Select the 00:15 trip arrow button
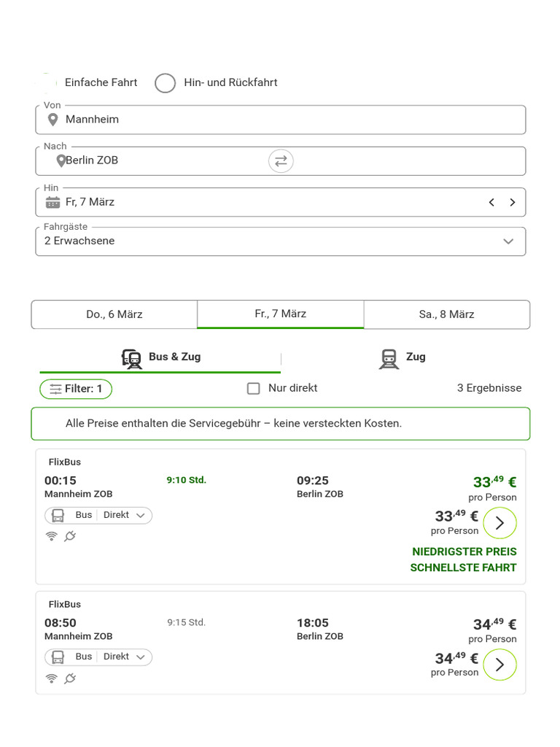Viewport: 560px width, 747px height. click(499, 523)
